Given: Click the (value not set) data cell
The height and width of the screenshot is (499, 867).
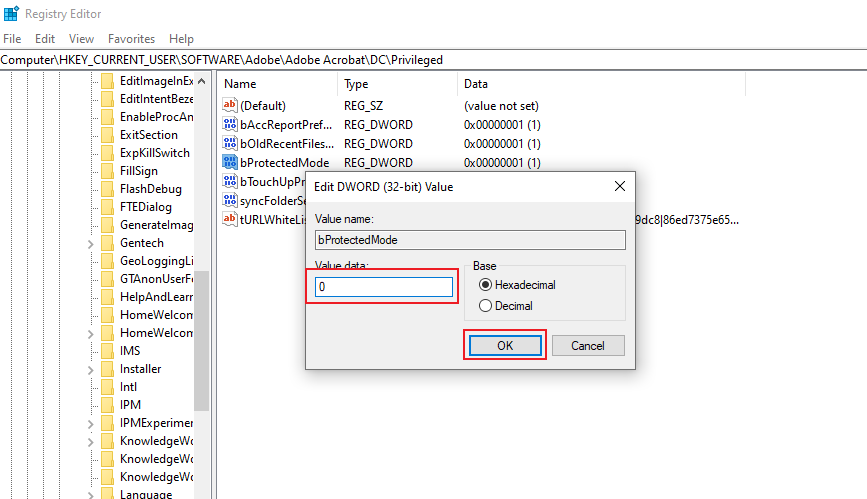Looking at the screenshot, I should coord(501,106).
